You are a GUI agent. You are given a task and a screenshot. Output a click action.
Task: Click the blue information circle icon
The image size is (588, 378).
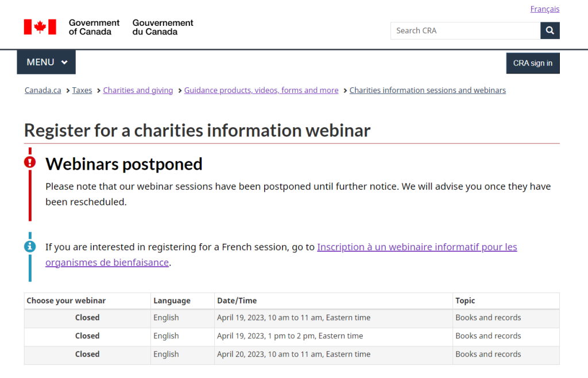[30, 246]
